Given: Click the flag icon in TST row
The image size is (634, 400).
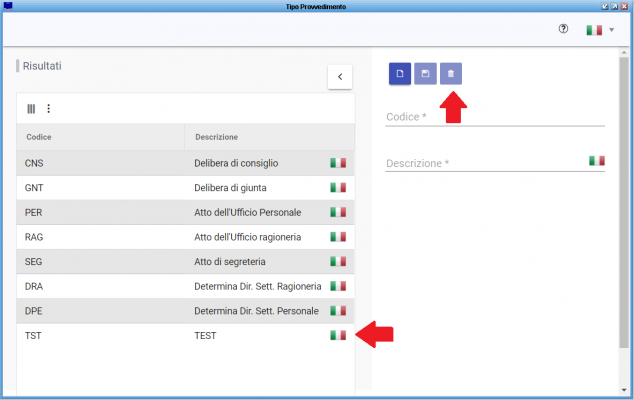Looking at the screenshot, I should (x=338, y=336).
